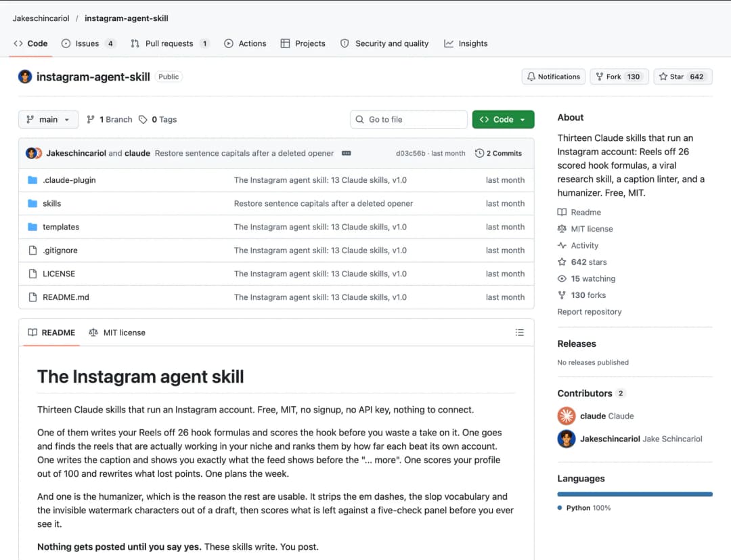Screen dimensions: 731x560
Task: Open the skills folder
Action: pos(51,203)
